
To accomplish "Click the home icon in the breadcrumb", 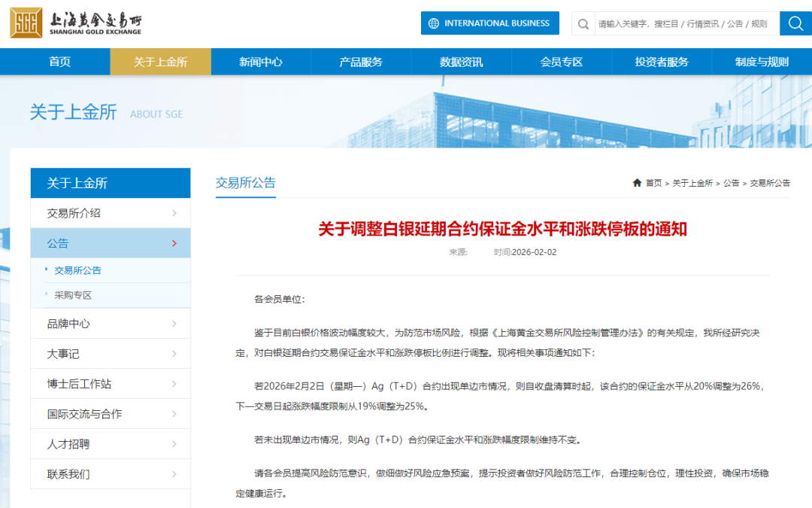I will [x=636, y=183].
